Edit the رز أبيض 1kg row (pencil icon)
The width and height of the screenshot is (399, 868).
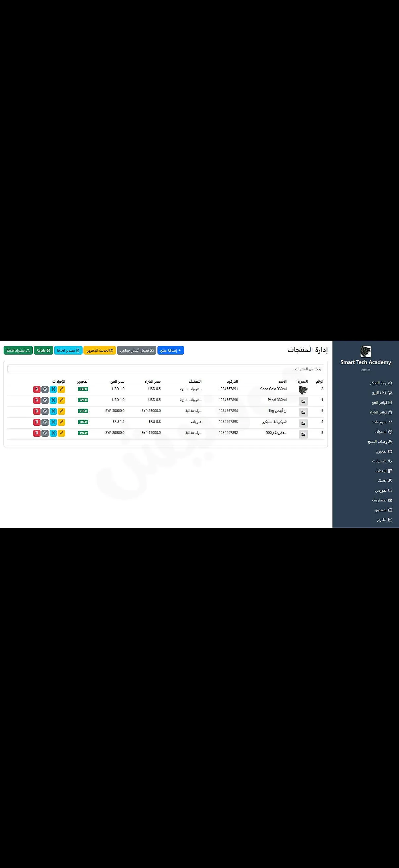61,411
